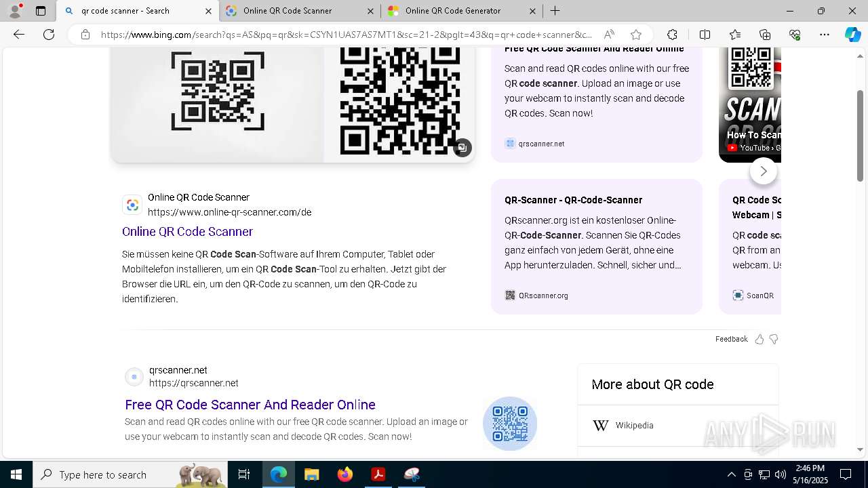
Task: Open https://qrscanner.net URL link
Action: point(194,383)
